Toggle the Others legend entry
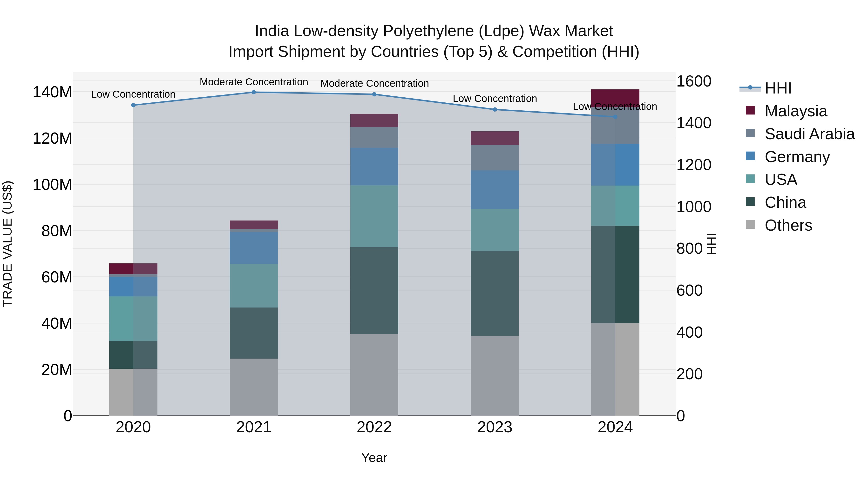 tap(779, 225)
